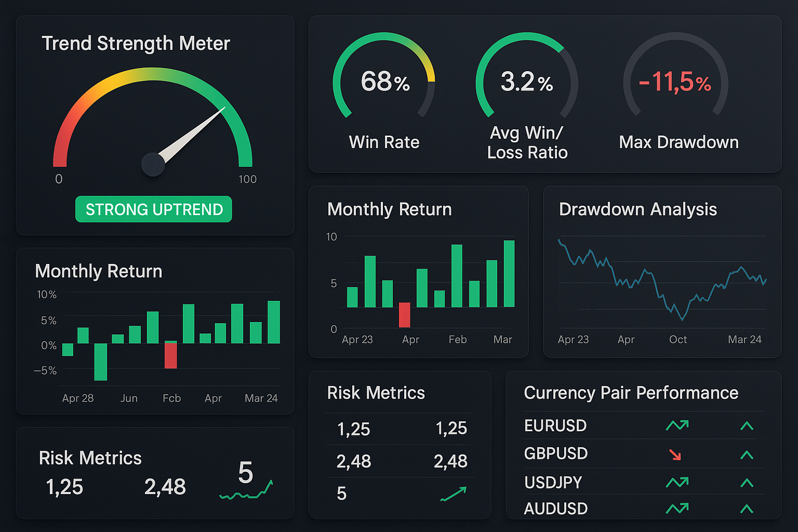Click the EURUSD green trend zigzag icon
This screenshot has height=532, width=798.
[677, 426]
